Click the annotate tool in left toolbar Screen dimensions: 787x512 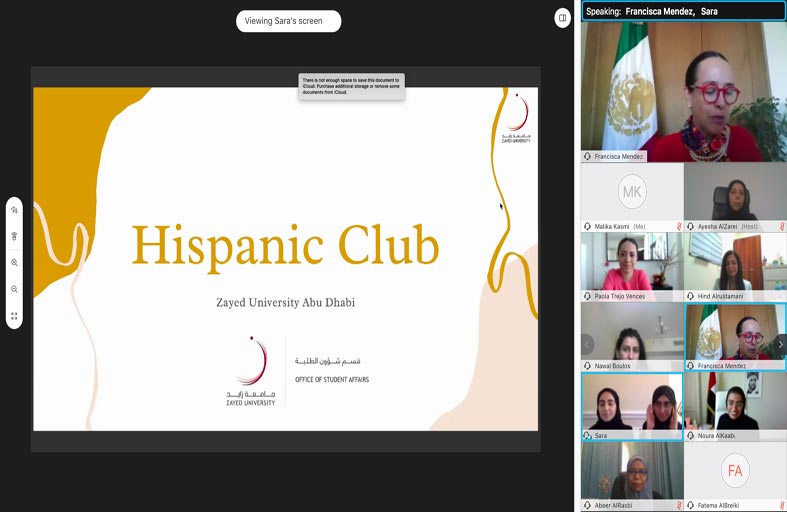[x=14, y=211]
